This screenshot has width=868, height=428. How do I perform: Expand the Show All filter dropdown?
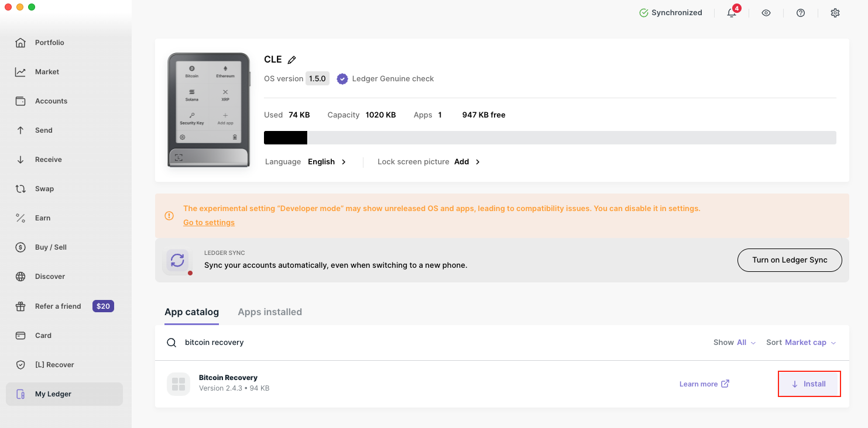click(735, 343)
